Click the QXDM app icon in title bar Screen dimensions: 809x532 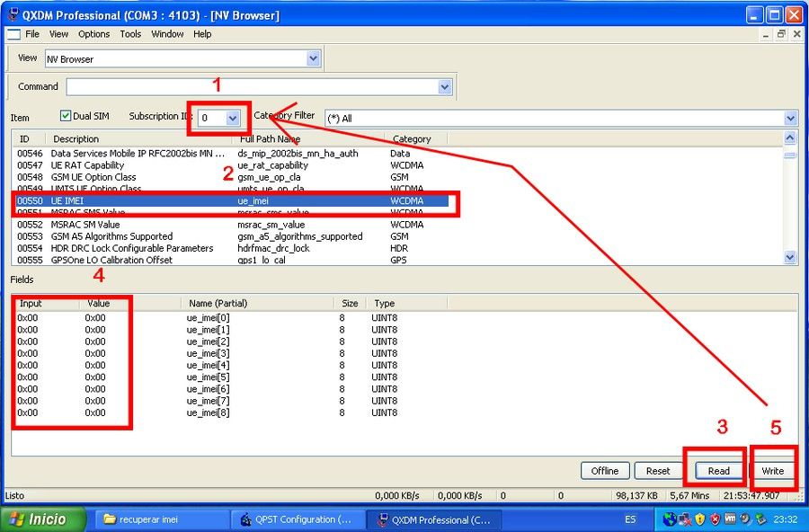(13, 14)
